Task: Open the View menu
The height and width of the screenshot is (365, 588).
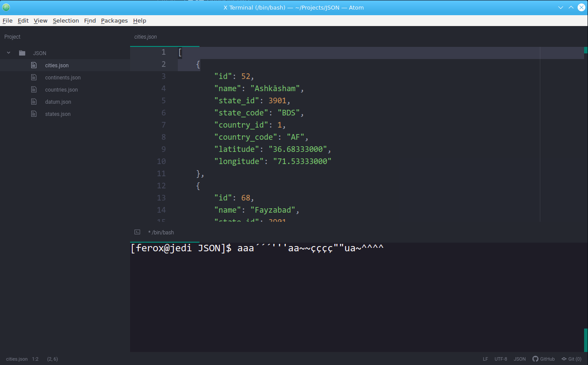Action: (40, 20)
